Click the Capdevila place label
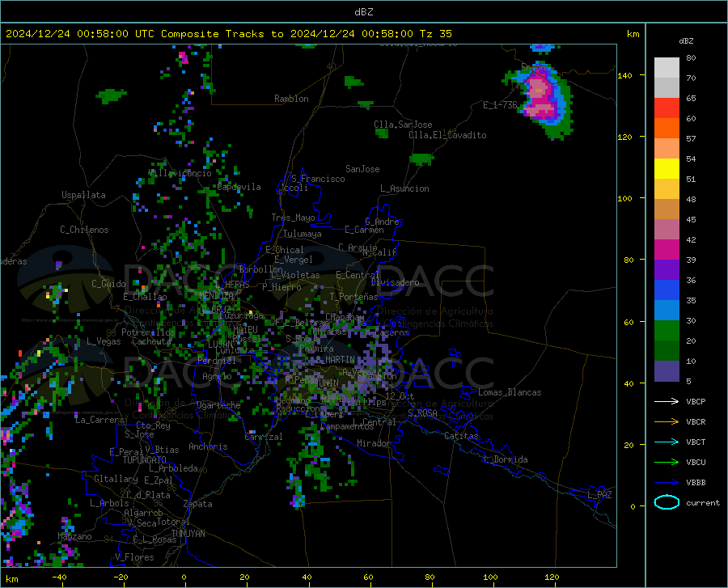 (x=239, y=187)
